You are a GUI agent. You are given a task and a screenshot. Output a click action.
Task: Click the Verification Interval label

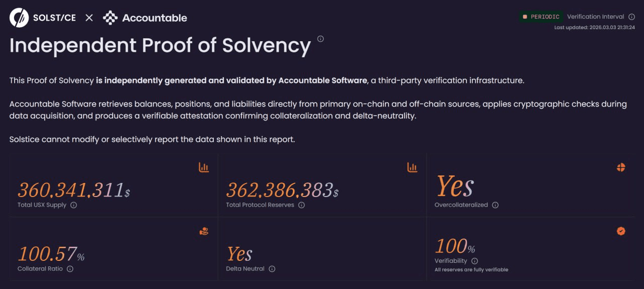(595, 17)
